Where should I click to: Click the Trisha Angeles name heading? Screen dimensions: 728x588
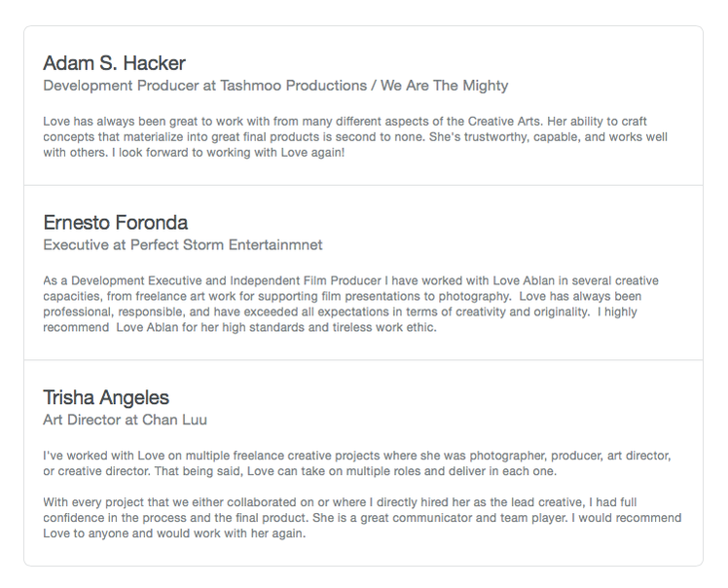click(x=106, y=397)
